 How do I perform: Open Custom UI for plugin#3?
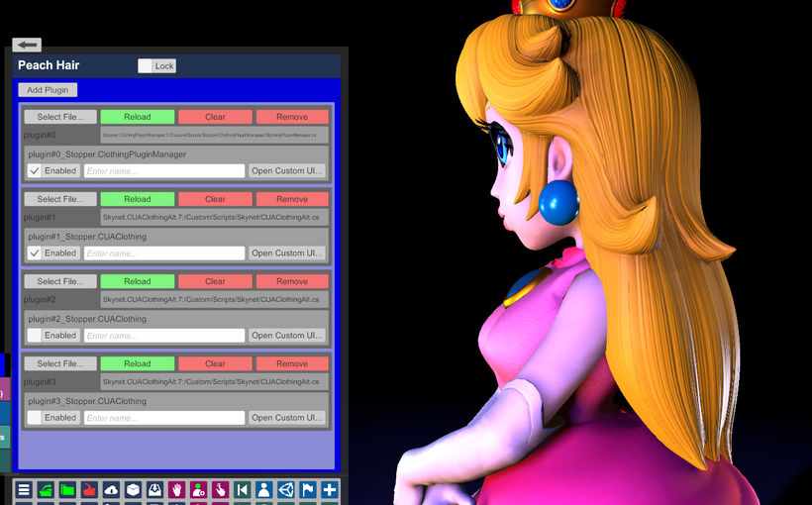pos(287,418)
